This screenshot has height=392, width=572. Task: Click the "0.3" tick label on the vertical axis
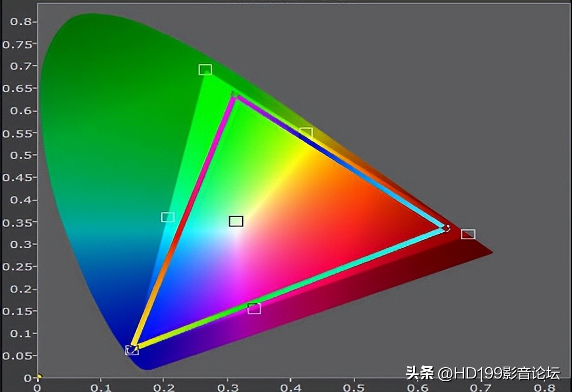click(x=21, y=244)
